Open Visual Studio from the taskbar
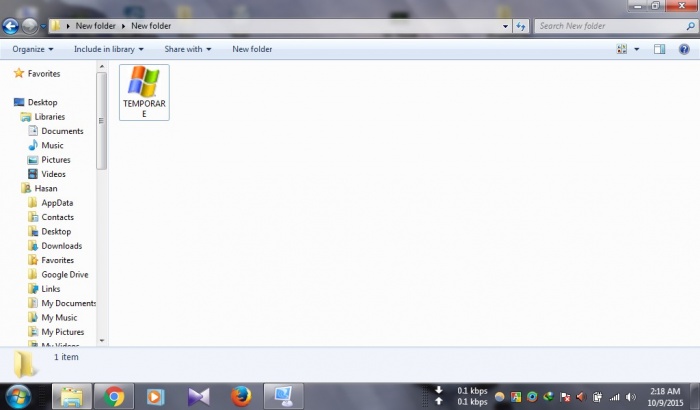 [198, 397]
